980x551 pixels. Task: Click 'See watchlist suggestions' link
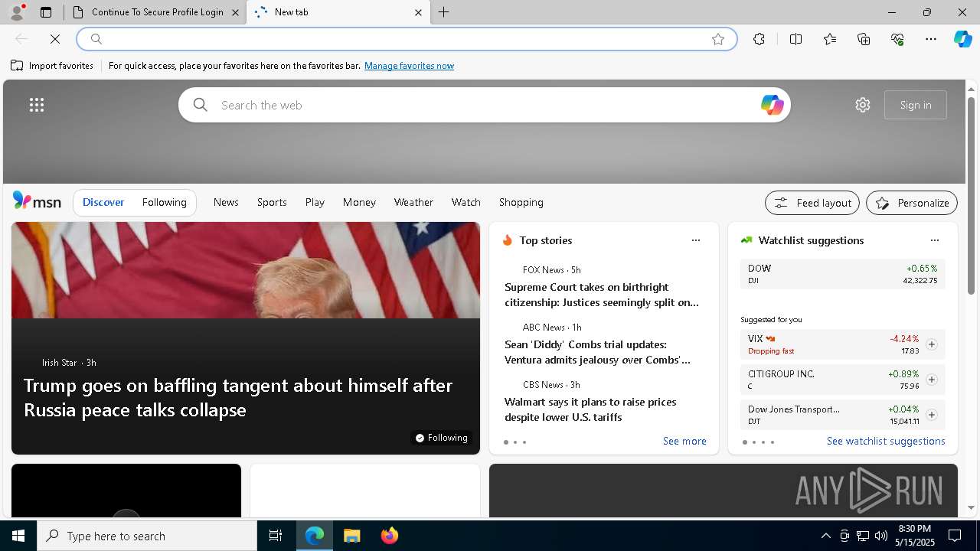tap(886, 441)
